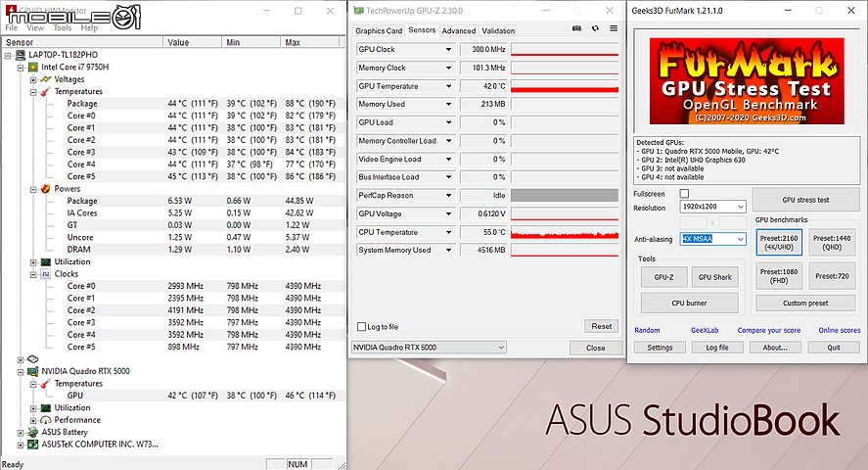868x470 pixels.
Task: Click the Powers flame icon
Action: pyautogui.click(x=45, y=189)
